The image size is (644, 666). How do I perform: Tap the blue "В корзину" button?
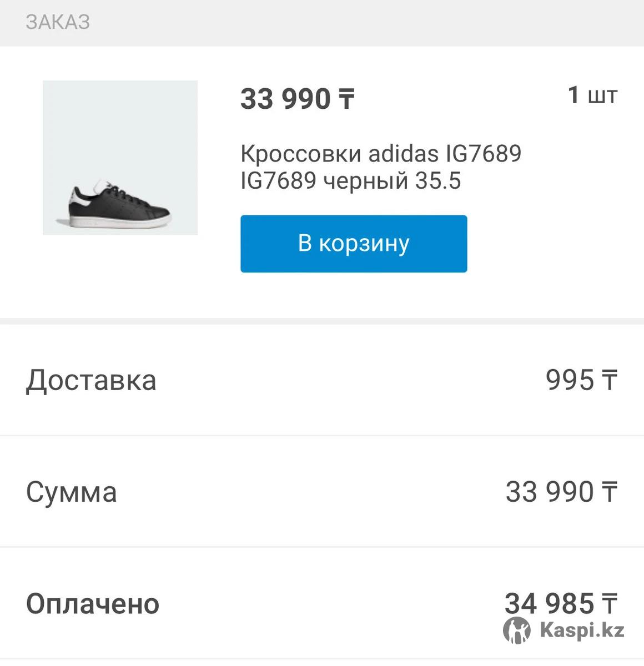coord(354,244)
